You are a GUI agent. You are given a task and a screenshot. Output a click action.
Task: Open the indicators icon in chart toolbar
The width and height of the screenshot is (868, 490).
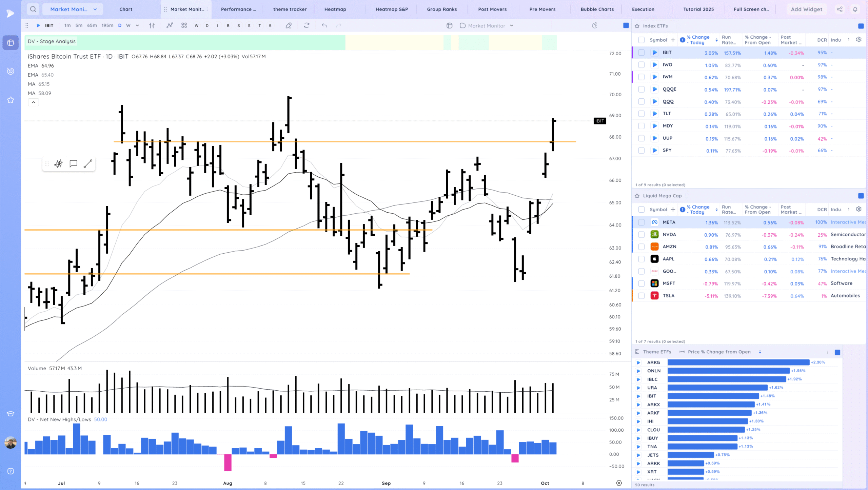tap(170, 25)
